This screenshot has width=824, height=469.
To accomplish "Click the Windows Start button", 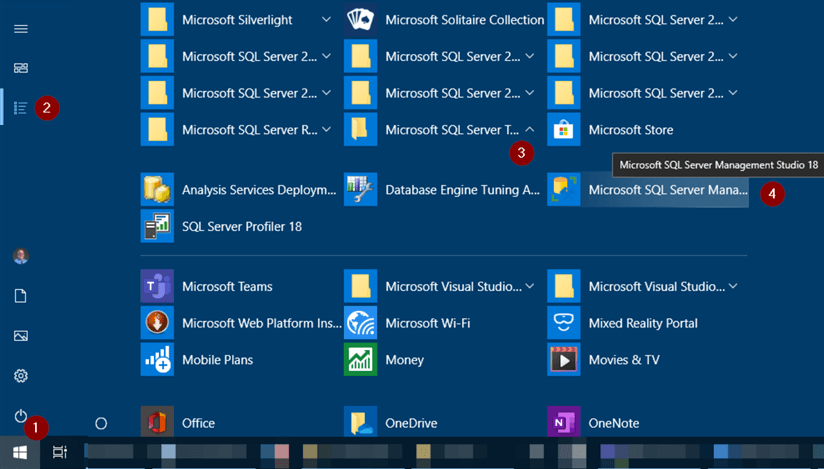I will pos(20,453).
